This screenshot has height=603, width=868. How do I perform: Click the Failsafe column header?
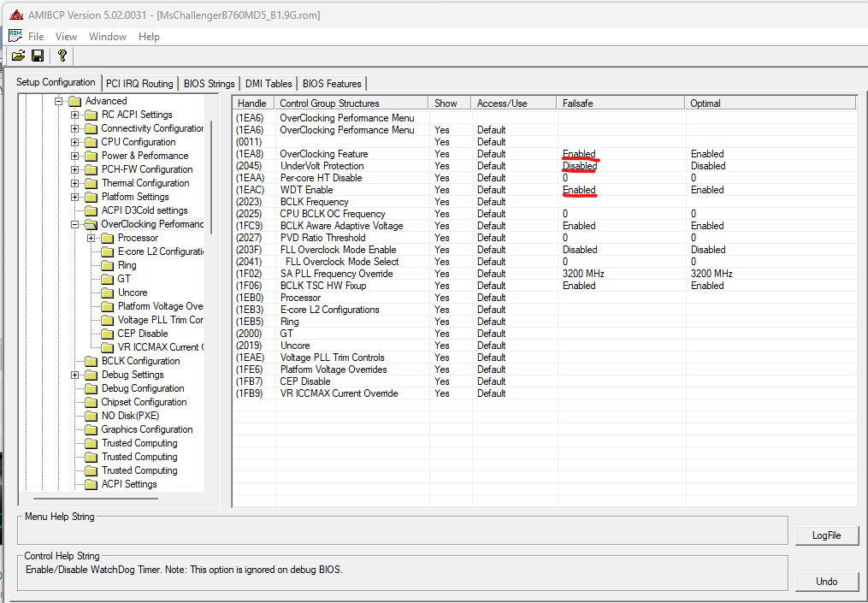pyautogui.click(x=621, y=103)
